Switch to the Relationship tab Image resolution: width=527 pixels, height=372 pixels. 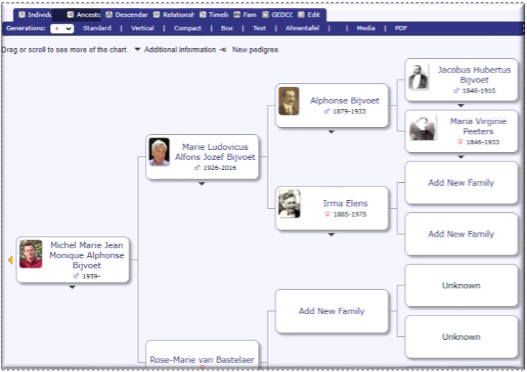pyautogui.click(x=174, y=14)
